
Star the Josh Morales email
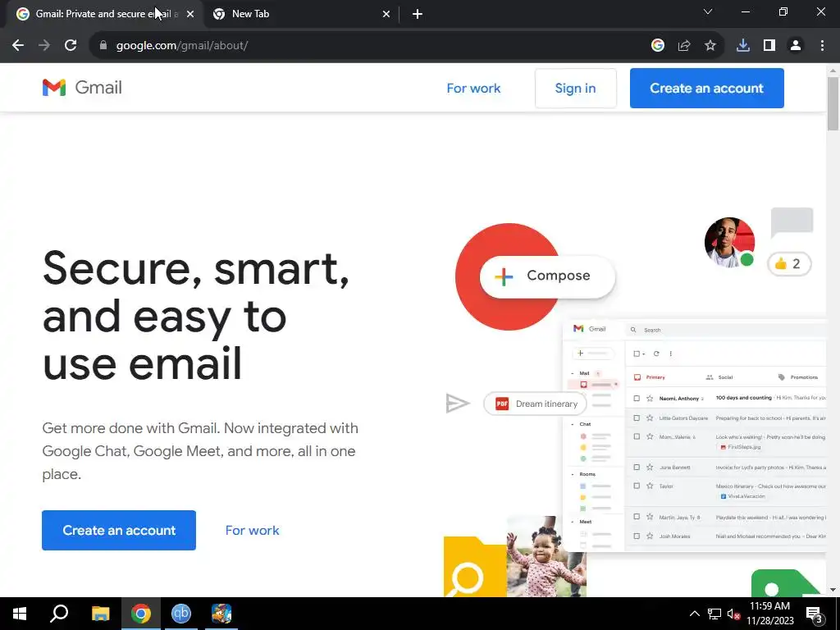pos(650,536)
